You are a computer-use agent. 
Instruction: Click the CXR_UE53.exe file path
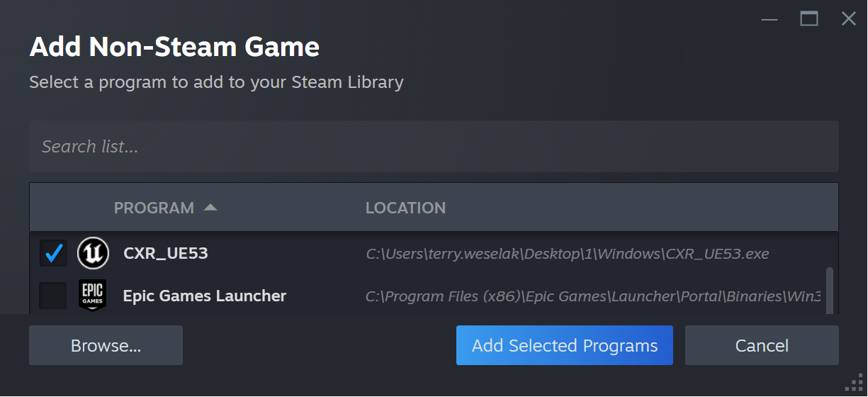568,253
